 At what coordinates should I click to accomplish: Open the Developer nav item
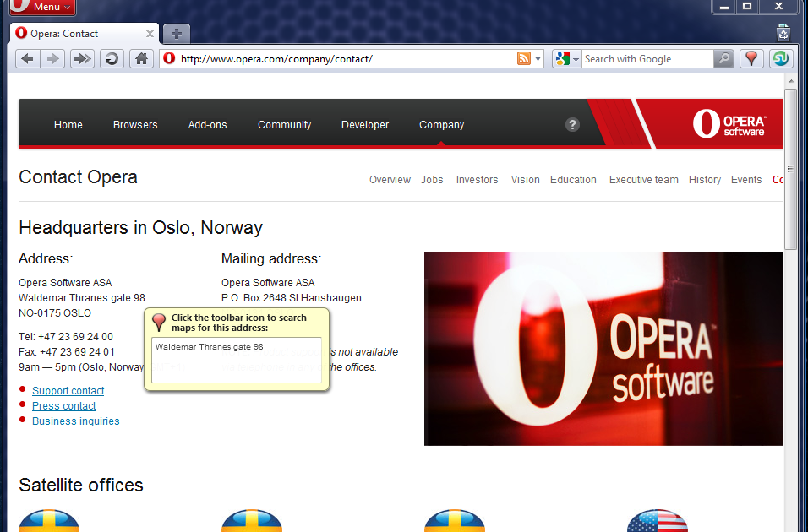coord(365,125)
